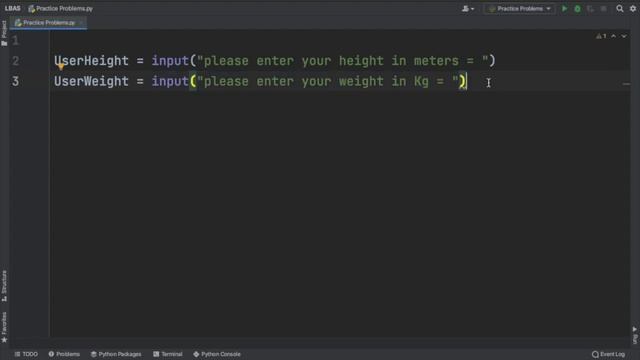Go to next highlighted error arrow
The width and height of the screenshot is (640, 360).
pos(624,36)
